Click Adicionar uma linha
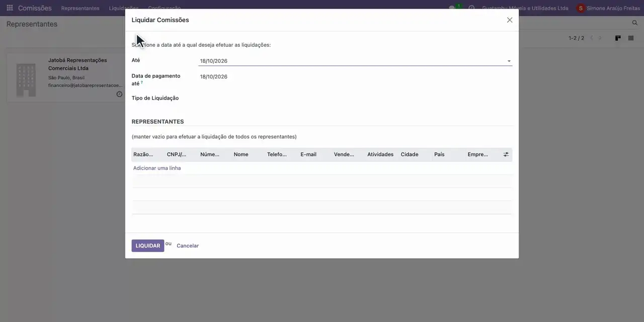Image resolution: width=644 pixels, height=322 pixels. pyautogui.click(x=157, y=168)
